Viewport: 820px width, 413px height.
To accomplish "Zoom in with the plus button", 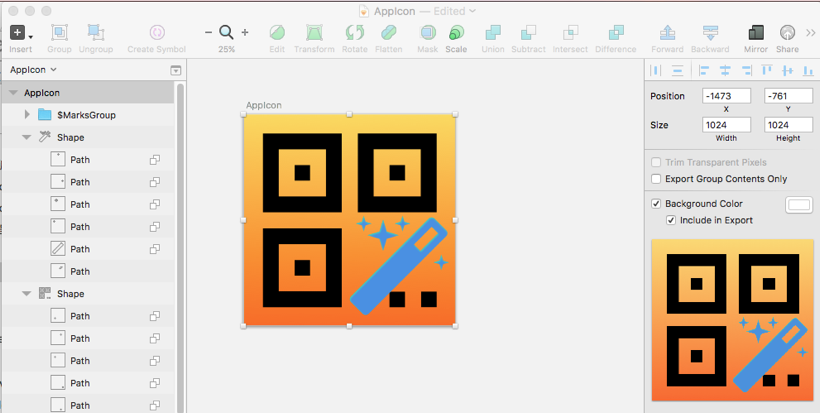I will [245, 32].
